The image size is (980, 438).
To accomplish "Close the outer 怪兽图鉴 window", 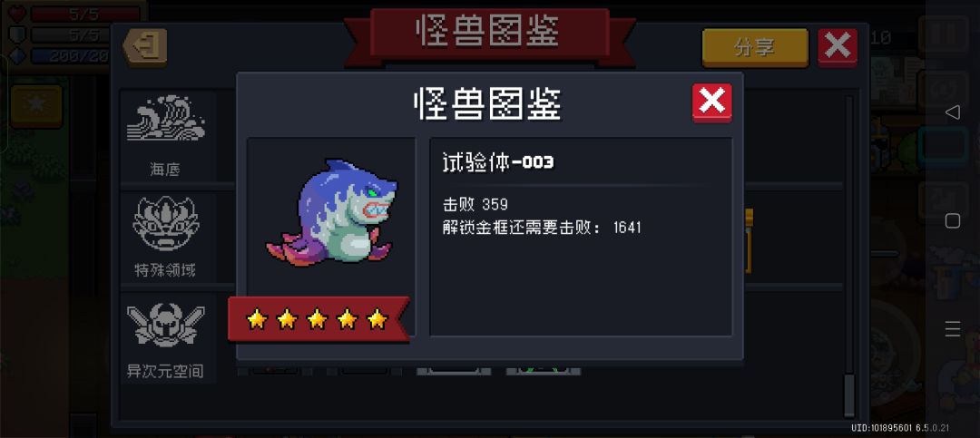I will (x=838, y=47).
